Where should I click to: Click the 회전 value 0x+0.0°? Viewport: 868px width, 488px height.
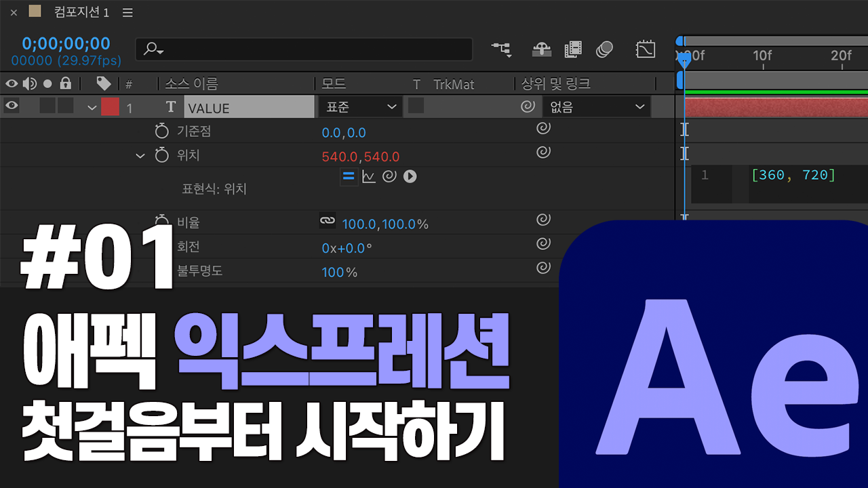click(347, 248)
